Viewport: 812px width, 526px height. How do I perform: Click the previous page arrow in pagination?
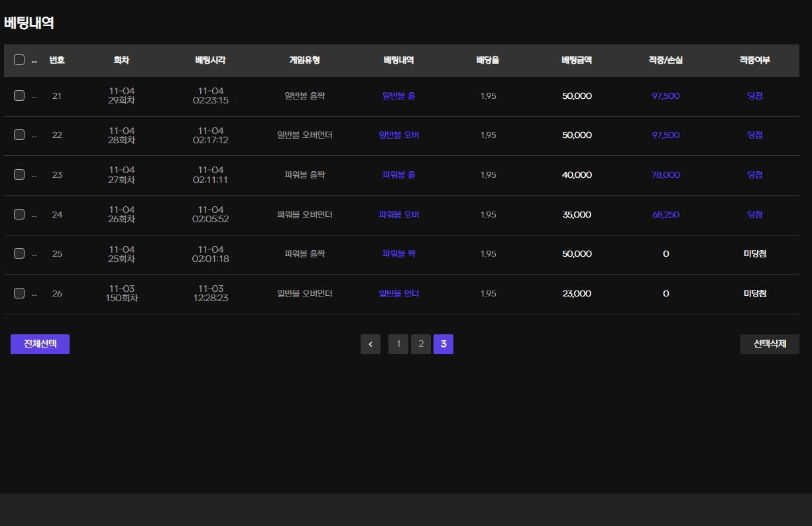click(371, 344)
